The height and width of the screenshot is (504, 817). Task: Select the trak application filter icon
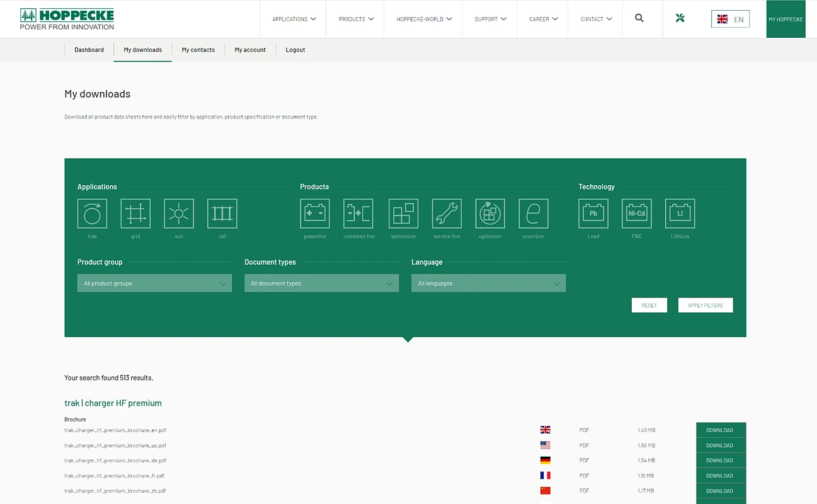(92, 214)
